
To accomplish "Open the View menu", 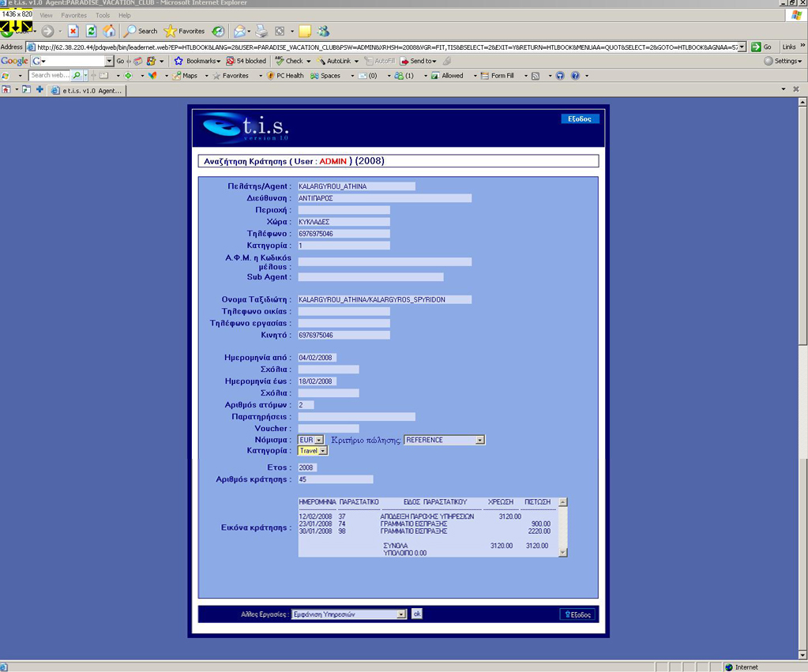I will click(46, 16).
